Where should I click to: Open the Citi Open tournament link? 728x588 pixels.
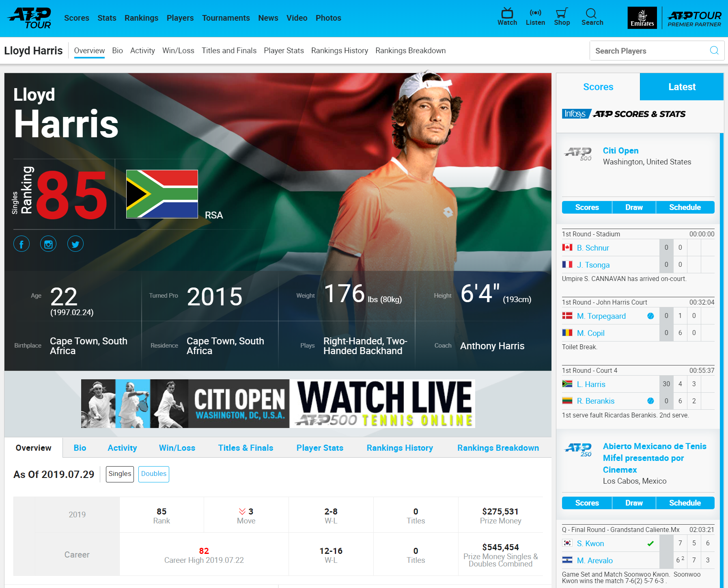point(620,150)
